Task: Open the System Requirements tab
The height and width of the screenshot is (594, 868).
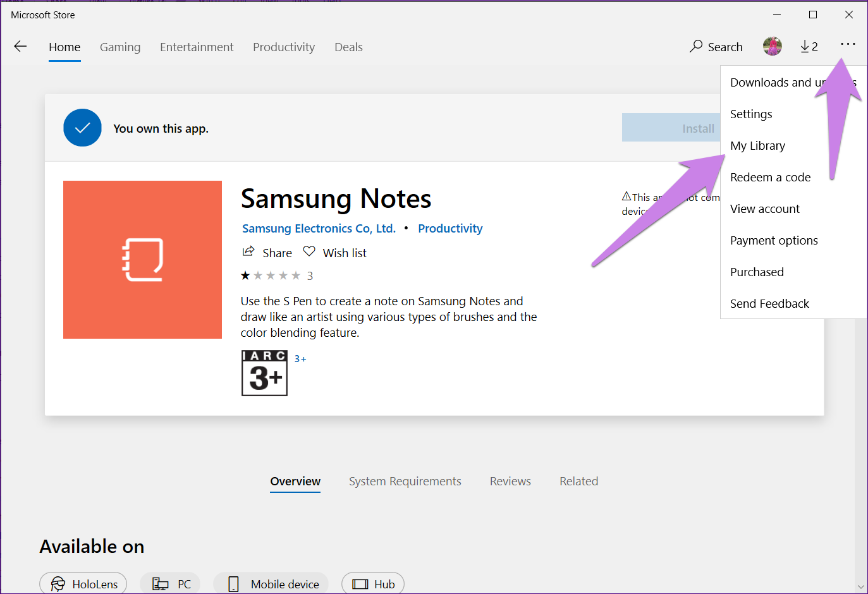Action: tap(405, 481)
